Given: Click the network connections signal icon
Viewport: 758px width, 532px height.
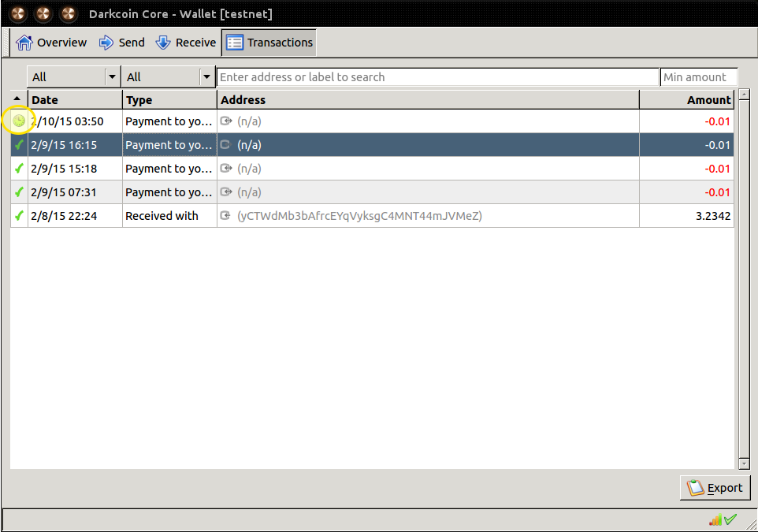Looking at the screenshot, I should [715, 520].
